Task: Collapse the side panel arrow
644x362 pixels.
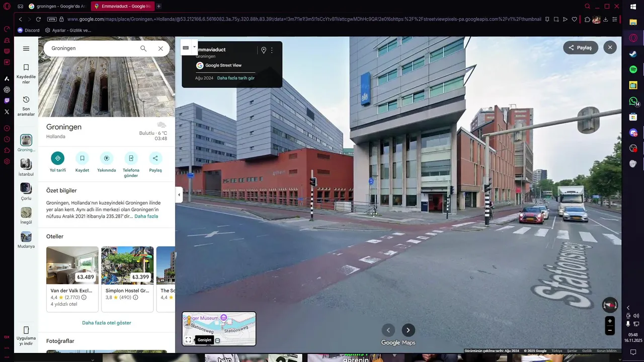Action: (179, 195)
